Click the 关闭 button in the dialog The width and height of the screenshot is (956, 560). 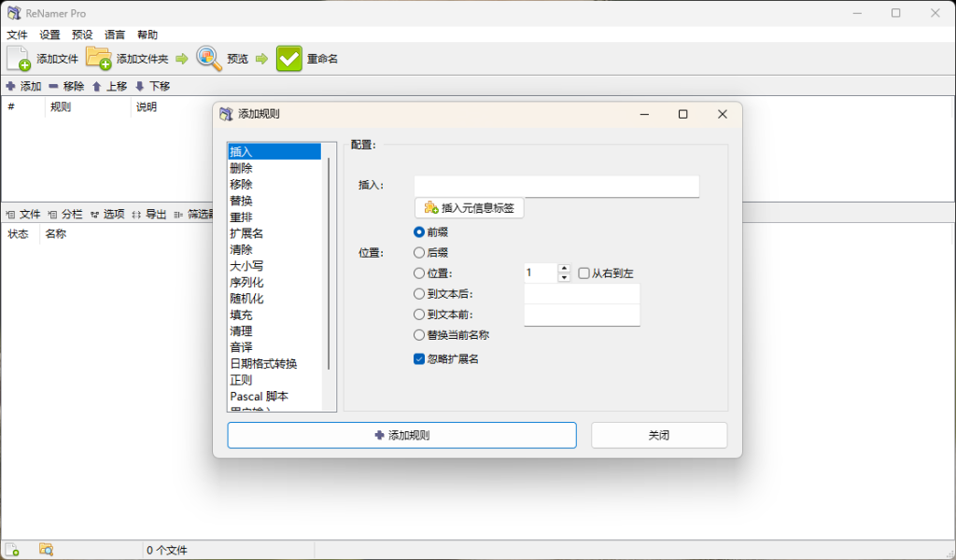[658, 435]
